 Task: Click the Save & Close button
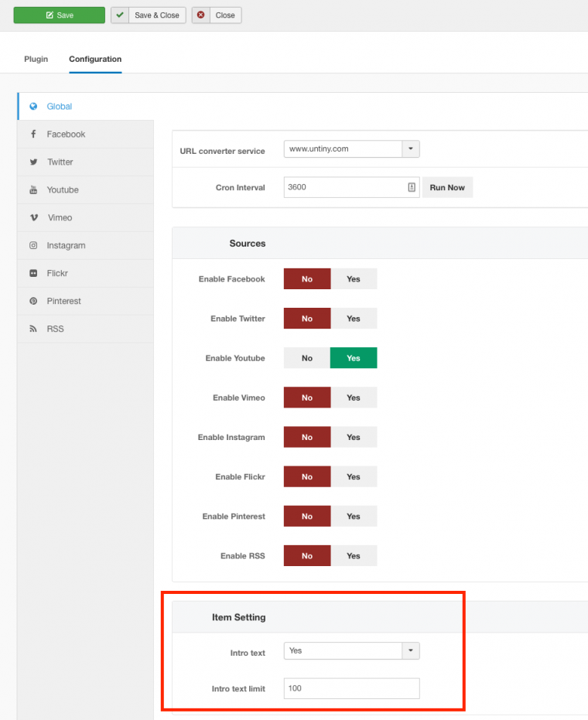[x=148, y=15]
